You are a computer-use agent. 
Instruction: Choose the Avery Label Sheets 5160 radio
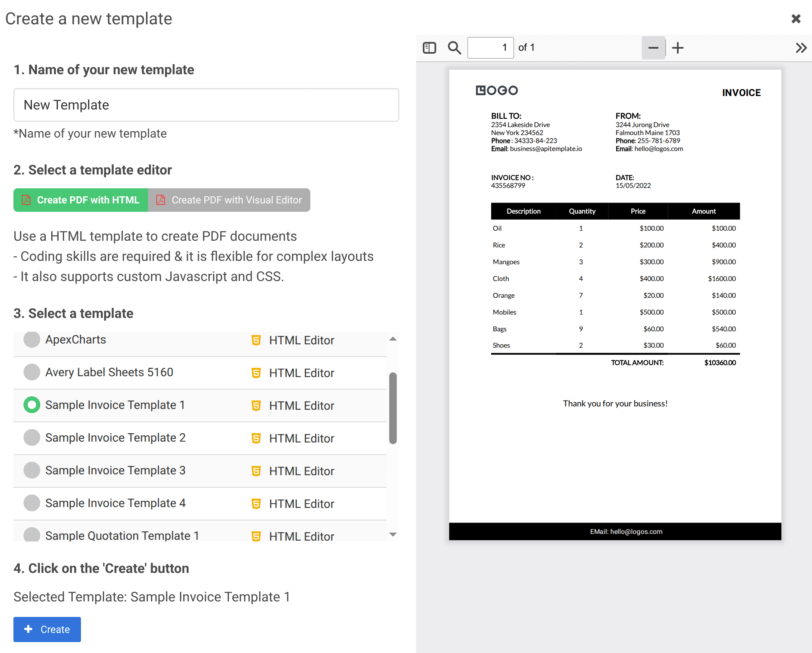[32, 372]
